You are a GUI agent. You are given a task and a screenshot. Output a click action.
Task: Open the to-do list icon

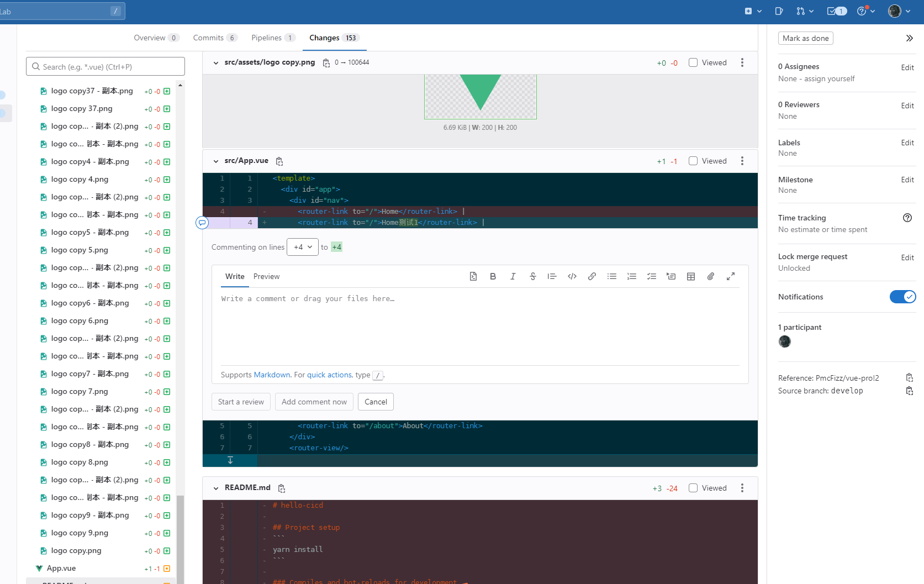837,11
